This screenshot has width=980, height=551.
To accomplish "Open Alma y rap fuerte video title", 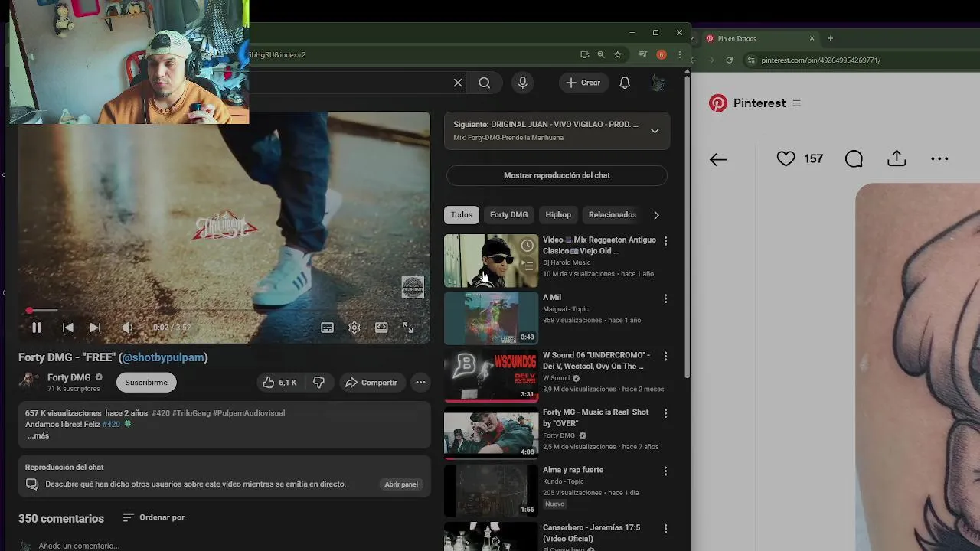I will [573, 470].
